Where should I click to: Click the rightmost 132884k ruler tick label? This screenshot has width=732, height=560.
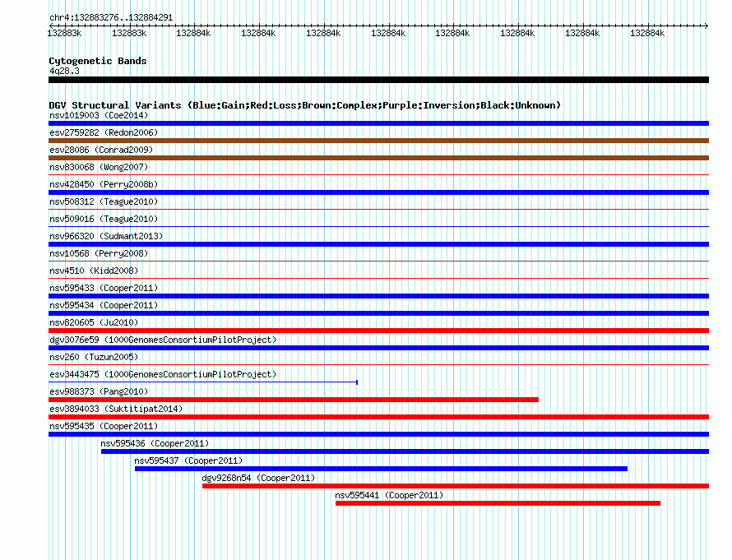point(647,33)
